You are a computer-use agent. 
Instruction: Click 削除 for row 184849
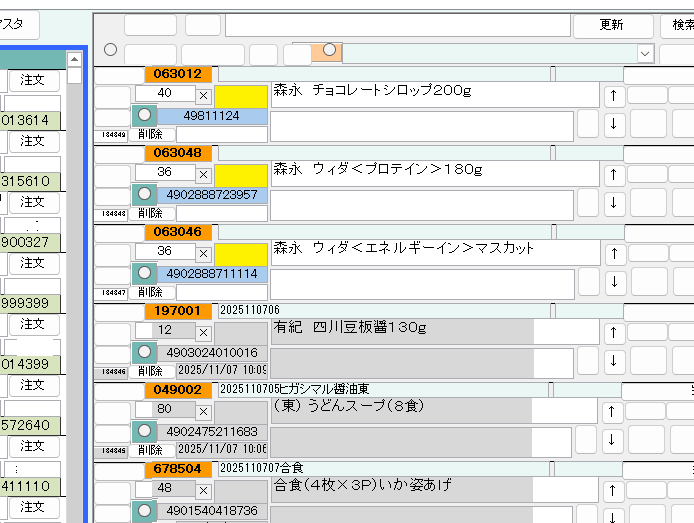point(151,135)
